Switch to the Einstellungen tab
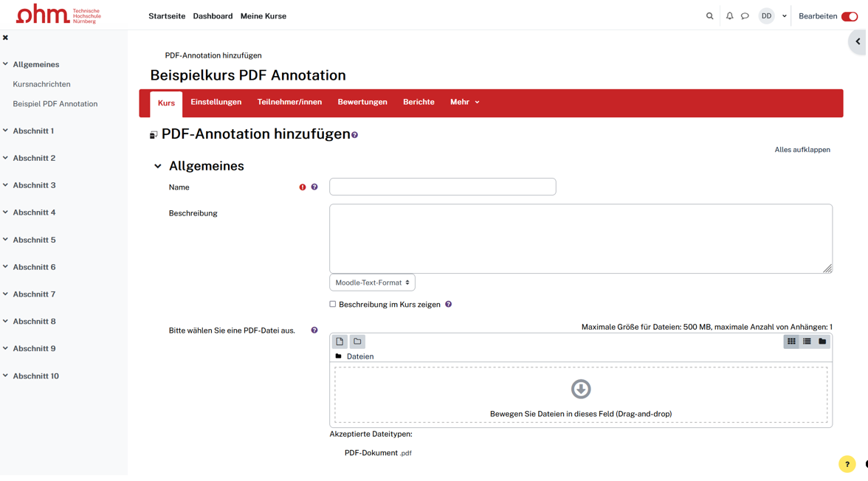Screen dimensions: 868x481 click(216, 103)
